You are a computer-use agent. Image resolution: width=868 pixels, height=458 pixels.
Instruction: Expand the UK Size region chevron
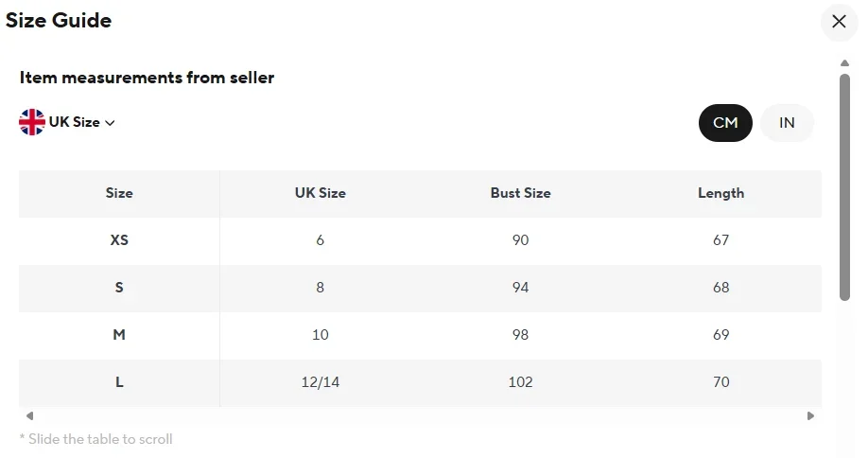click(110, 123)
